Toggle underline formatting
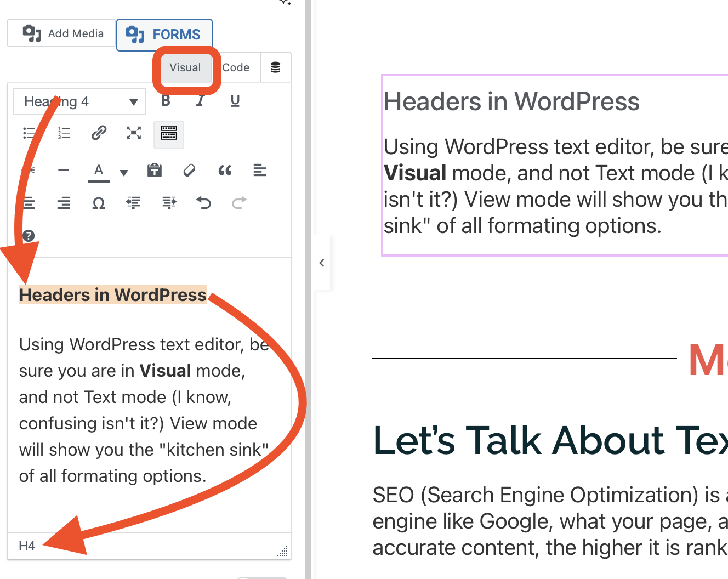728x579 pixels. point(235,101)
